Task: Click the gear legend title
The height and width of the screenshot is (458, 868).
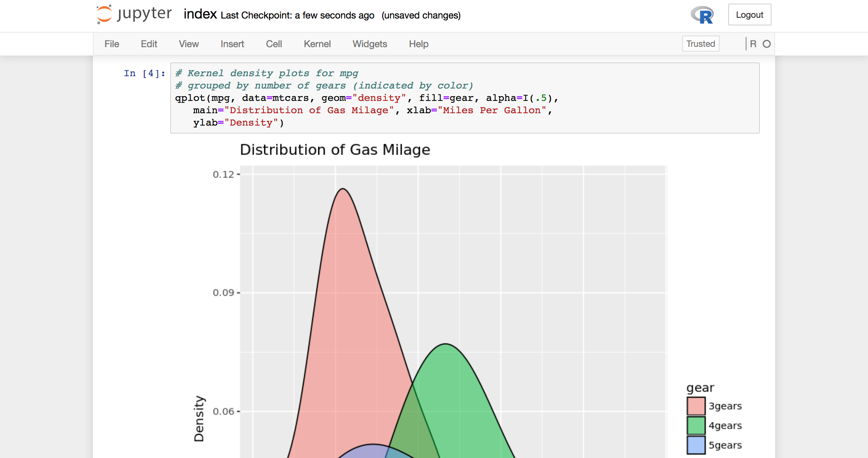Action: [x=700, y=388]
